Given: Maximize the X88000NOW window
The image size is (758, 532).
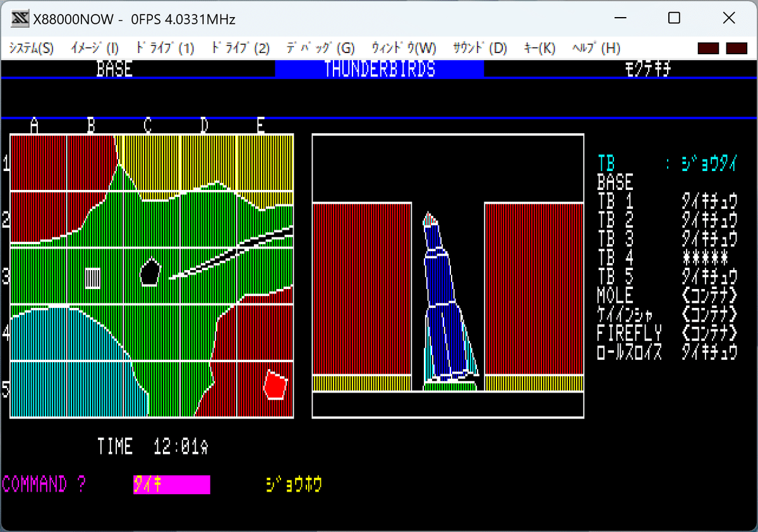Looking at the screenshot, I should tap(674, 19).
